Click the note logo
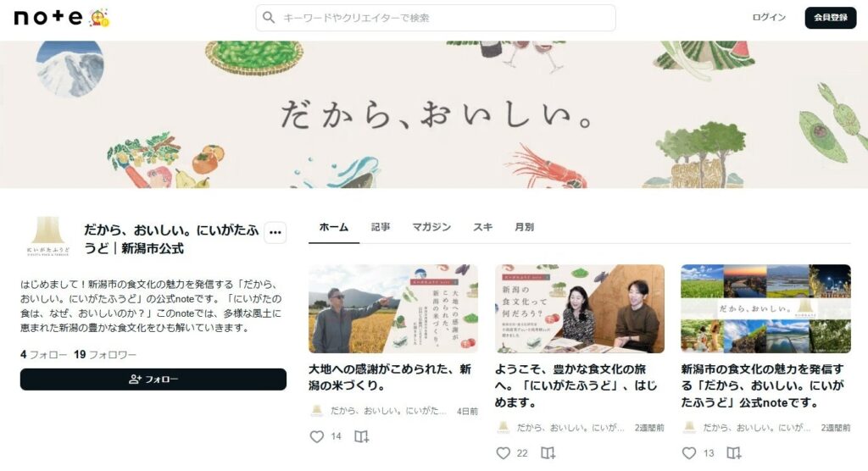Image resolution: width=868 pixels, height=471 pixels. click(x=48, y=18)
